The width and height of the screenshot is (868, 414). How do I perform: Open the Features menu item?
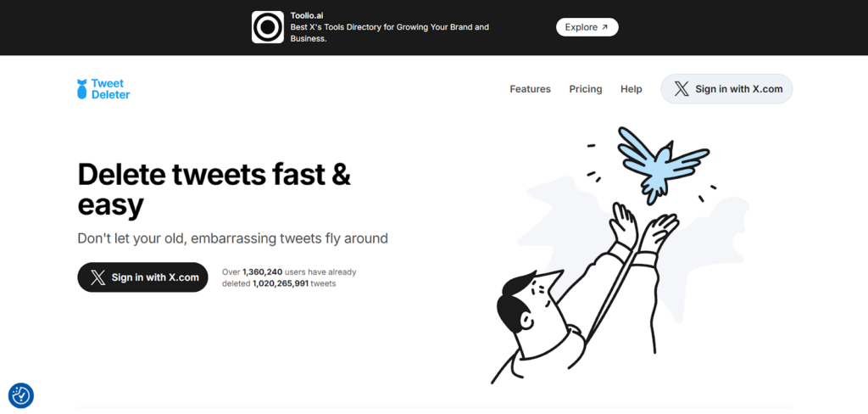[531, 89]
